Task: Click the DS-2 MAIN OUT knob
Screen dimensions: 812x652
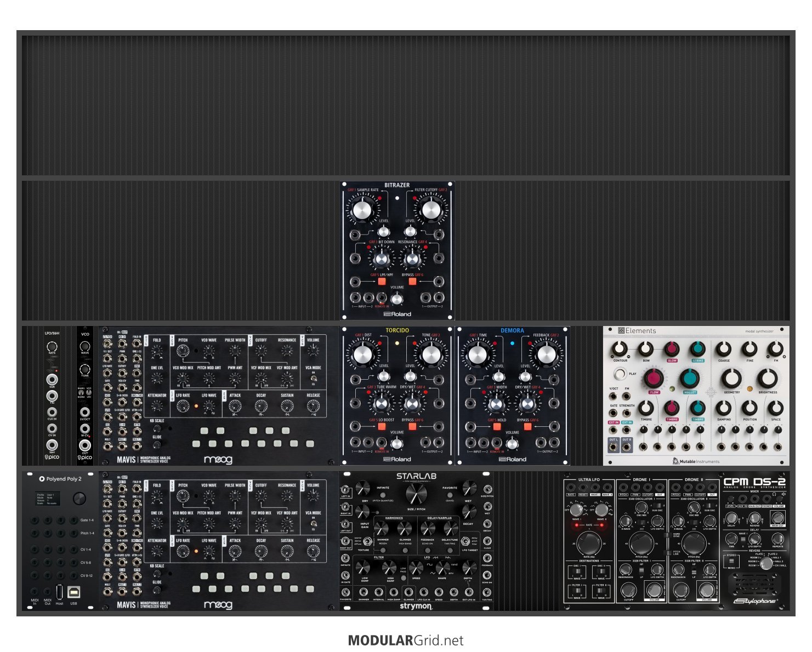Action: [x=777, y=517]
